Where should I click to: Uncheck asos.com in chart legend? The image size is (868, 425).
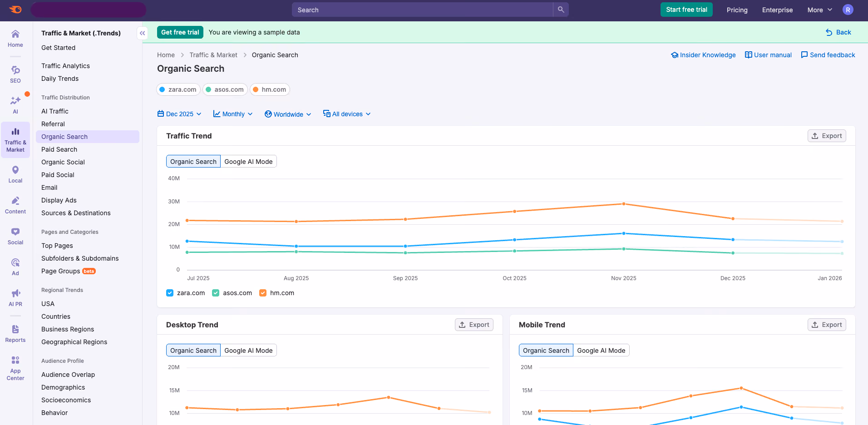pyautogui.click(x=216, y=293)
